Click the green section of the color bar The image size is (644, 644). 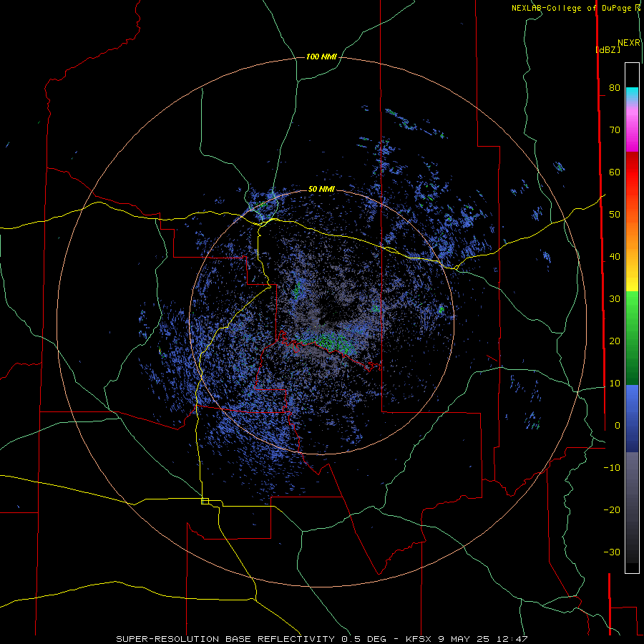pos(632,338)
